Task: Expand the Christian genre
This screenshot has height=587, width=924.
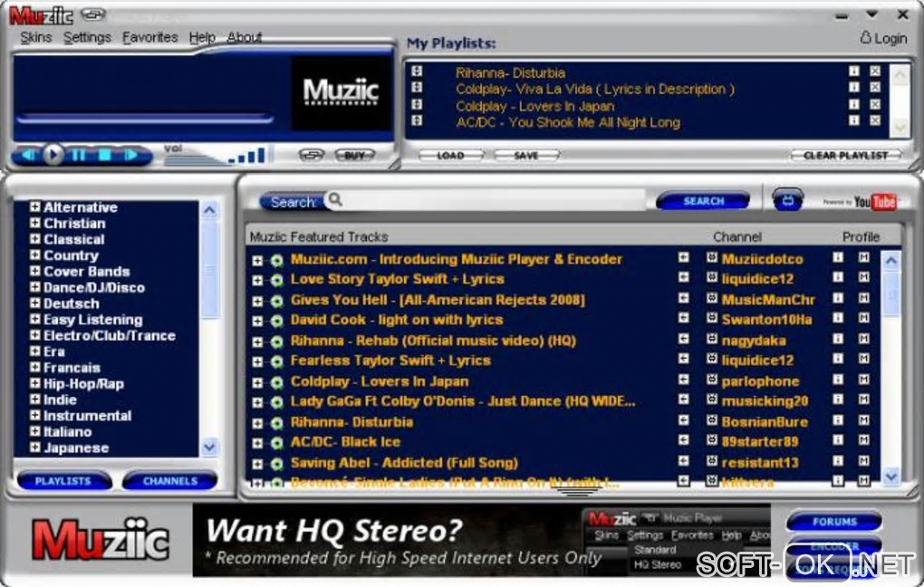Action: tap(34, 223)
